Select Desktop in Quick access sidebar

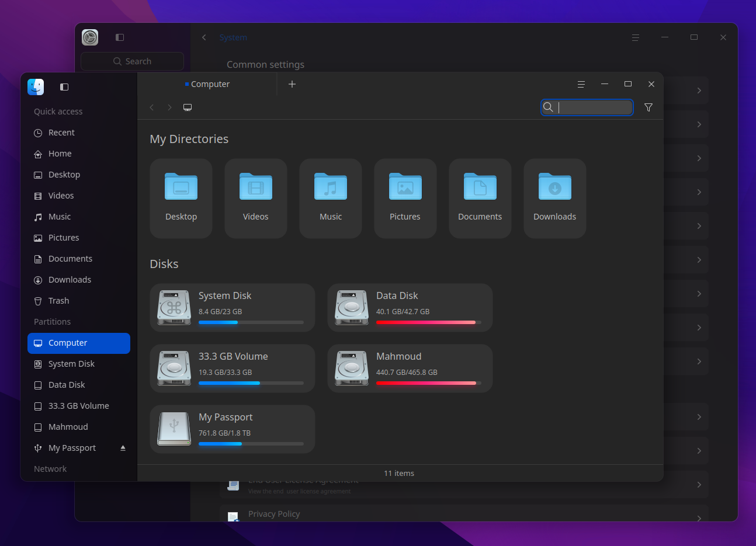(79, 175)
